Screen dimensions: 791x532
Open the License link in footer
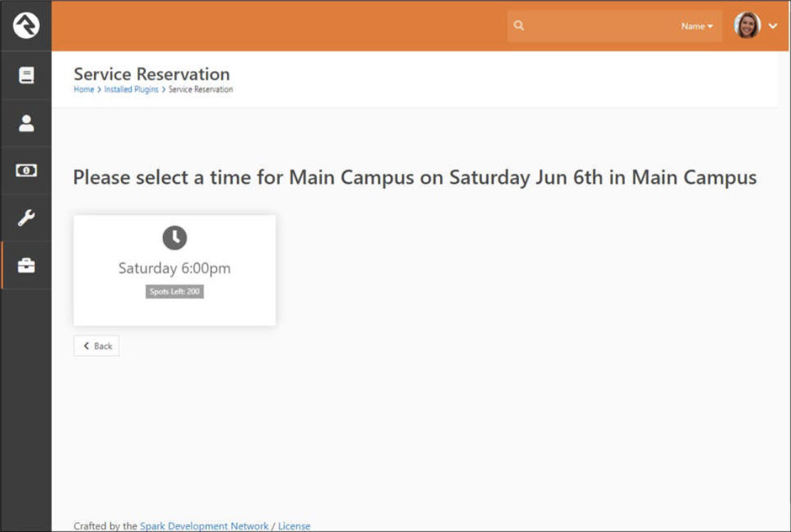(x=294, y=526)
